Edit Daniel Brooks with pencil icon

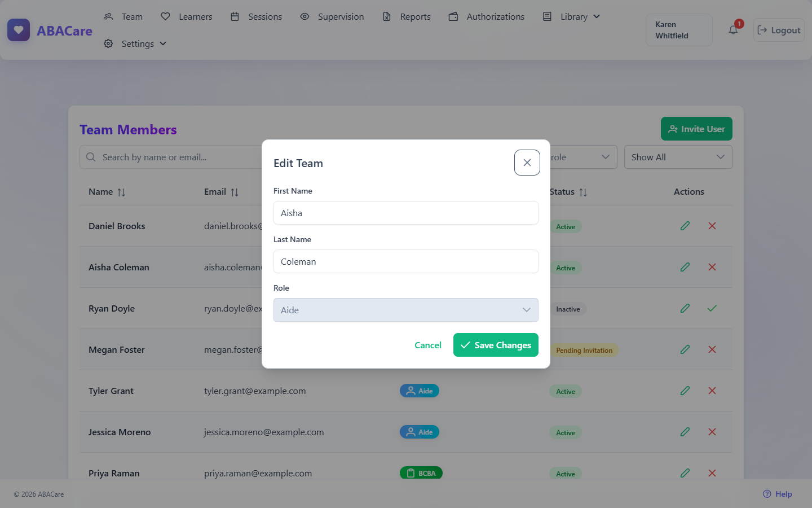pyautogui.click(x=685, y=226)
